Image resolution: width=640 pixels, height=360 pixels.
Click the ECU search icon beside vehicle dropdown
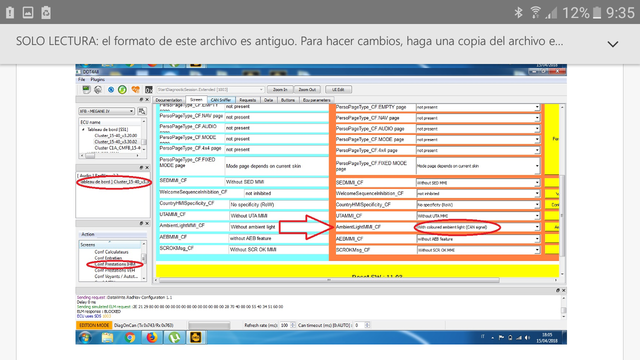[142, 111]
